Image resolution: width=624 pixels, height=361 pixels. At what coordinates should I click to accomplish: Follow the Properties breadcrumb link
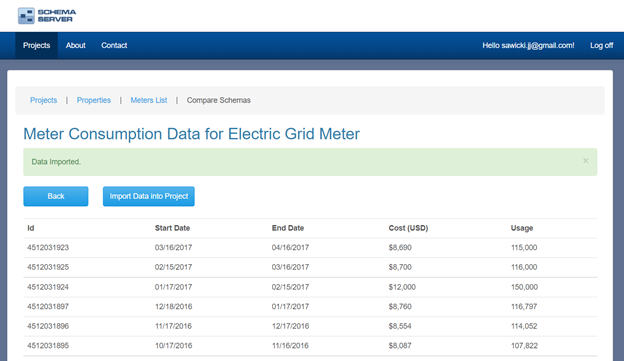coord(94,100)
